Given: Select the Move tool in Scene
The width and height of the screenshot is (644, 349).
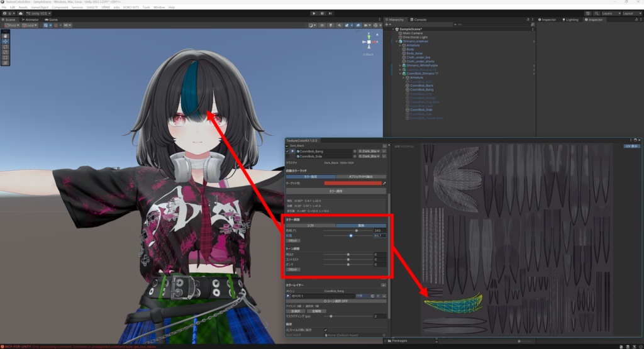Looking at the screenshot, I should click(x=5, y=42).
